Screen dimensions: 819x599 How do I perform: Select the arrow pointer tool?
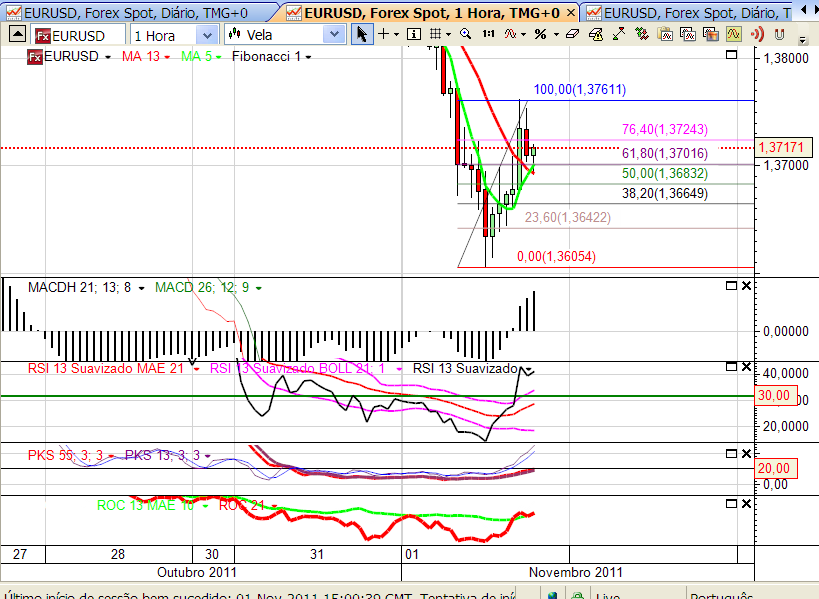(362, 34)
